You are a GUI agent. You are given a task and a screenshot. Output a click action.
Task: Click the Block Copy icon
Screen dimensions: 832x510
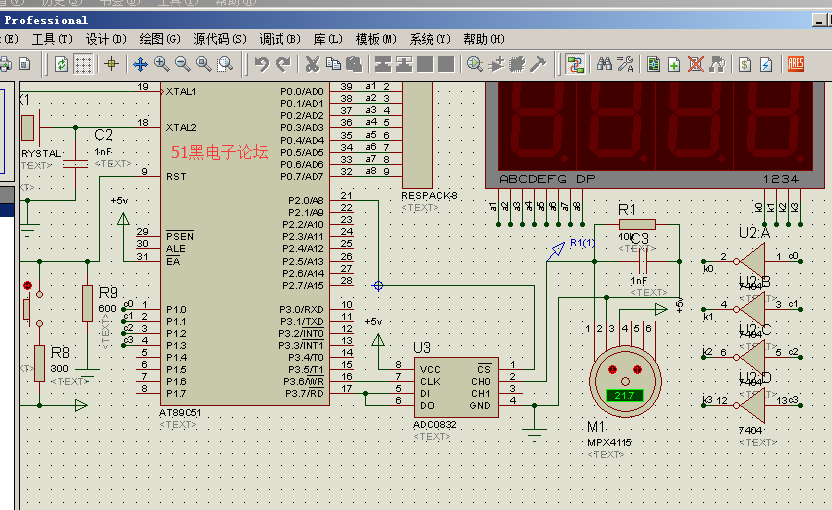tap(383, 64)
